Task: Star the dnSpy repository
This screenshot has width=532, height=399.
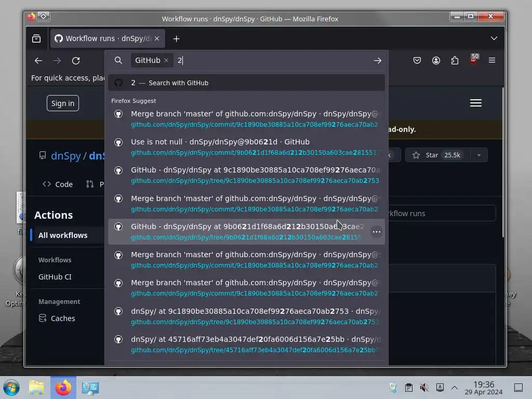Action: pos(437,155)
